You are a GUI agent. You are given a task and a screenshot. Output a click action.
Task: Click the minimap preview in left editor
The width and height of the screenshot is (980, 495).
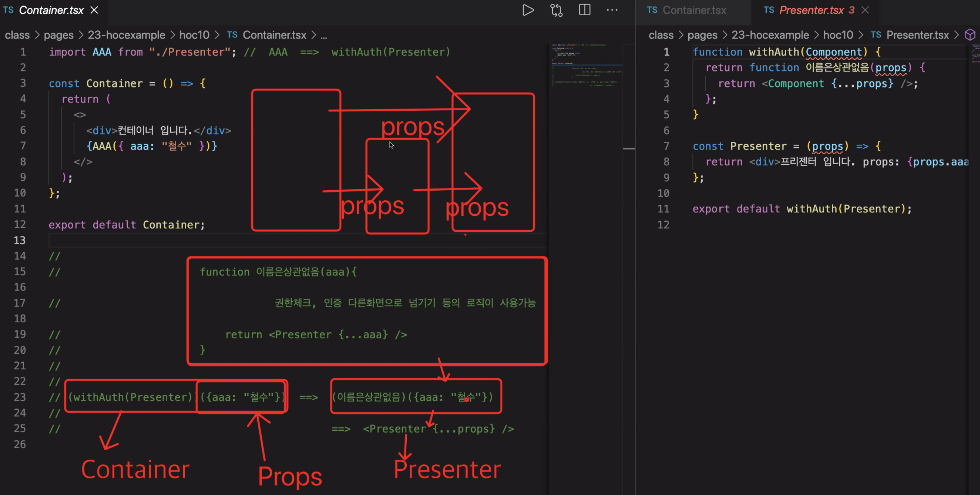point(586,65)
